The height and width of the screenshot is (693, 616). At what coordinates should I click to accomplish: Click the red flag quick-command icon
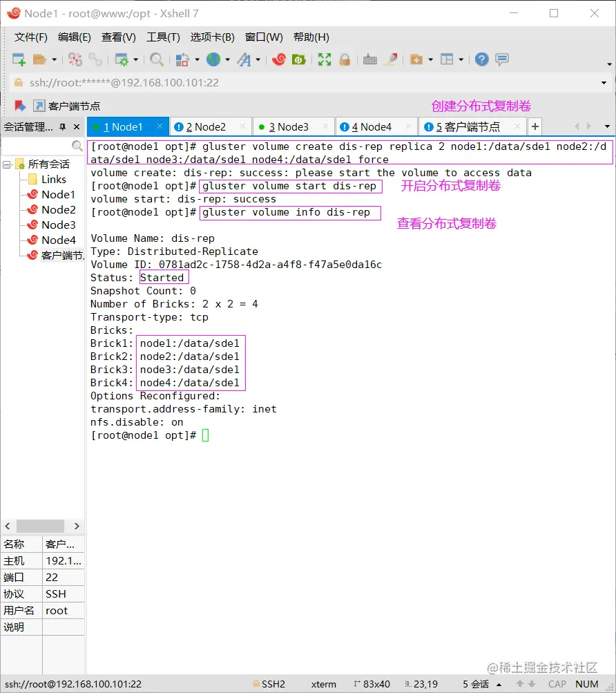tap(20, 106)
